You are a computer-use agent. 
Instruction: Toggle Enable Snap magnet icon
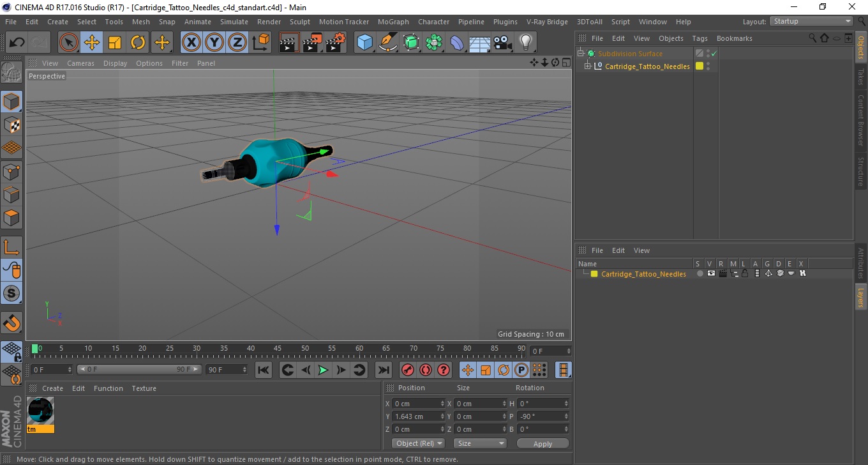(x=11, y=323)
